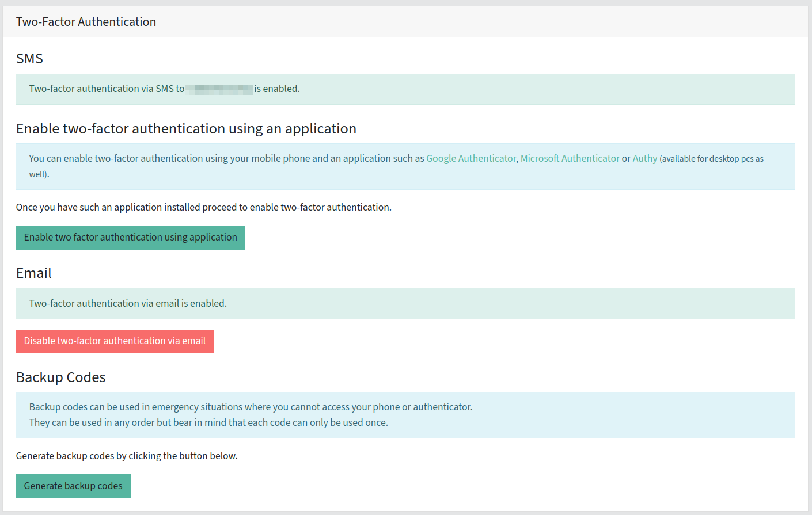Click the 'via email is enabled' notice
812x515 pixels.
coord(128,303)
